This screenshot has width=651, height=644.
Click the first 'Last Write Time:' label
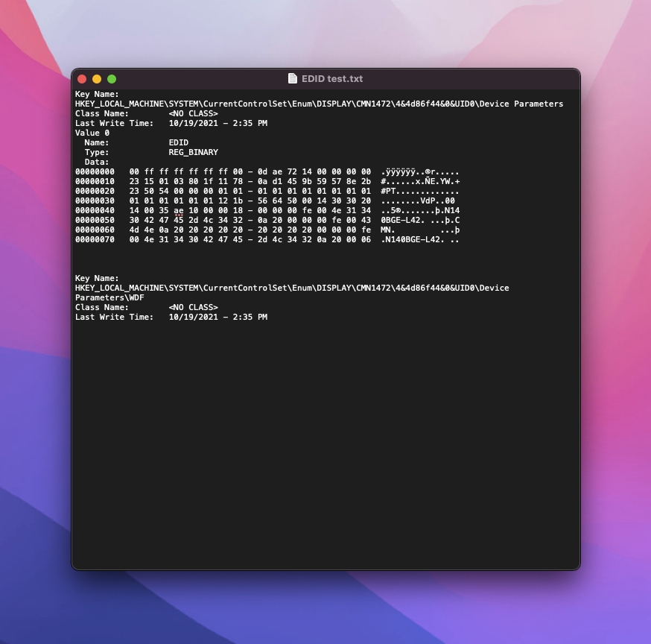tap(114, 124)
